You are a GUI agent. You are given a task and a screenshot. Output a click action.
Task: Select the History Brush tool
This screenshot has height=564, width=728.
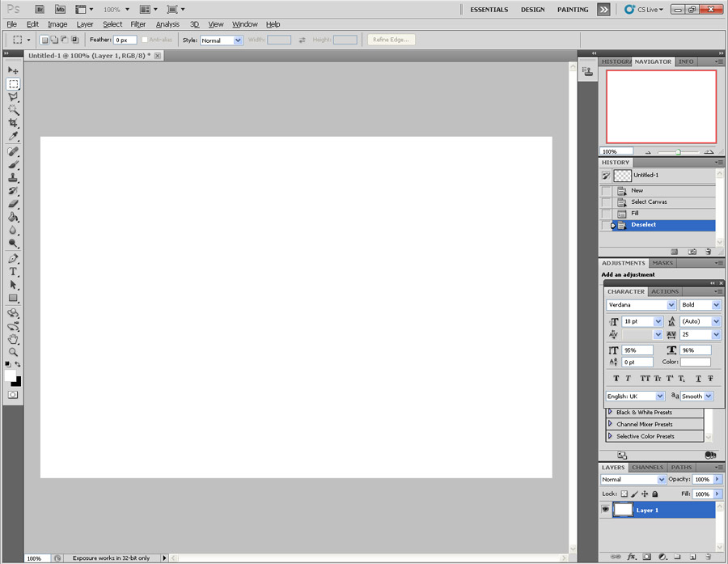(x=13, y=190)
